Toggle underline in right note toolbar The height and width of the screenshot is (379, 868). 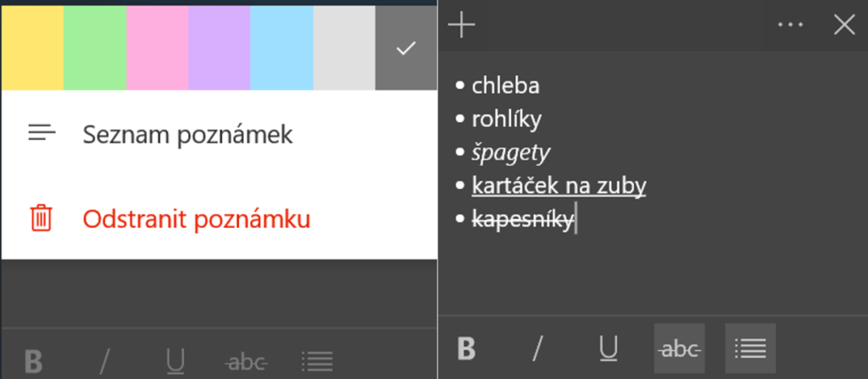tap(608, 348)
